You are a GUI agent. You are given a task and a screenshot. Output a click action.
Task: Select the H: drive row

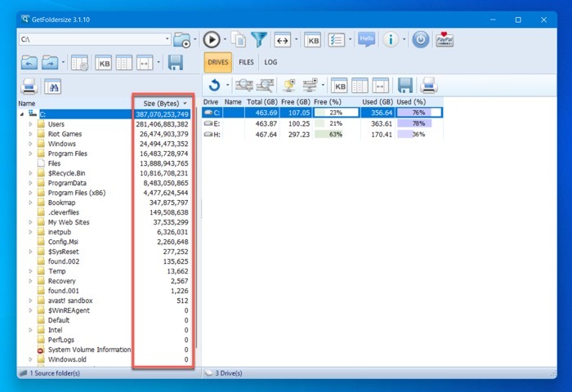(323, 135)
